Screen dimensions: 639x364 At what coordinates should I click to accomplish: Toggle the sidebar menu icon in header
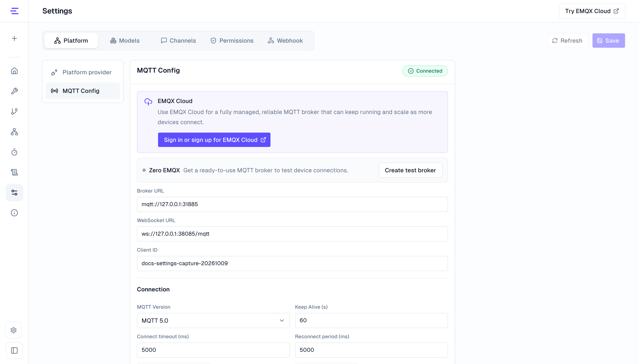point(14,11)
